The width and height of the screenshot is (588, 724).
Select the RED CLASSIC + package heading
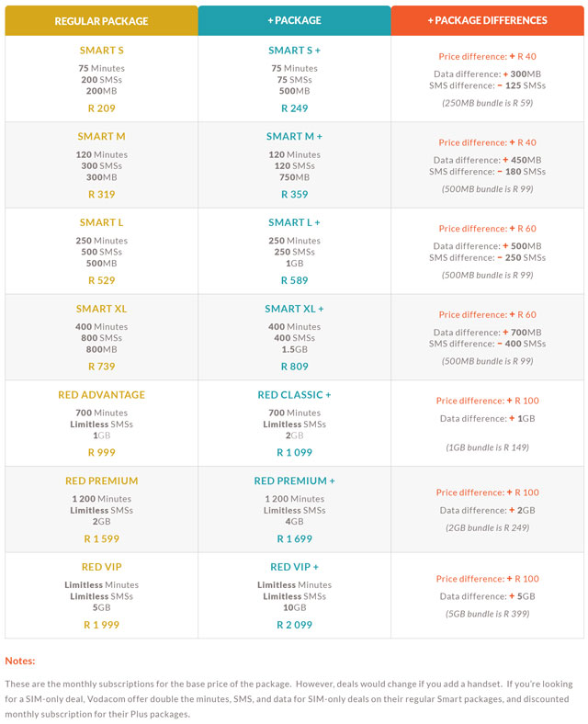294,395
